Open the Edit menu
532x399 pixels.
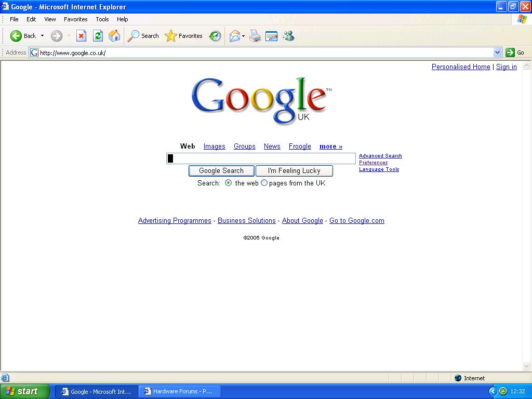31,19
